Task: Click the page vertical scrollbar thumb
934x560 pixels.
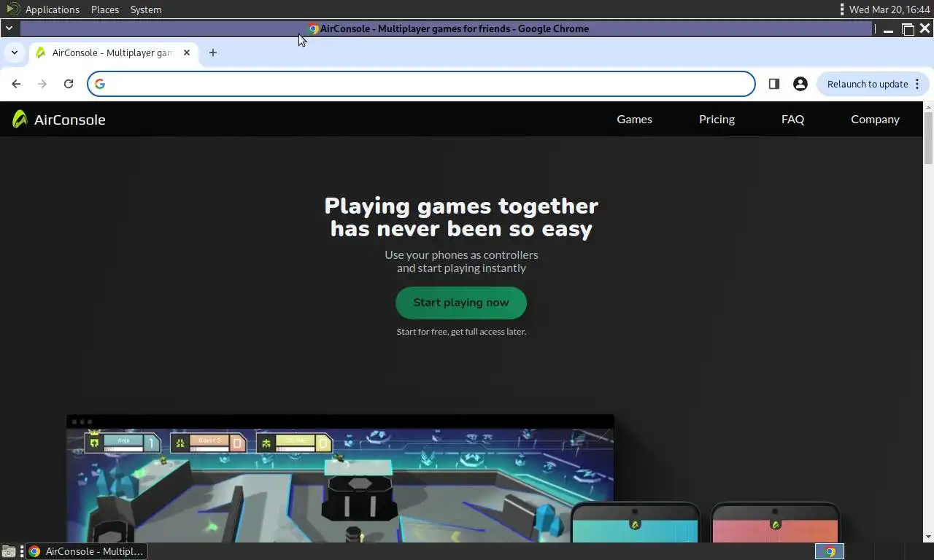Action: (928, 139)
